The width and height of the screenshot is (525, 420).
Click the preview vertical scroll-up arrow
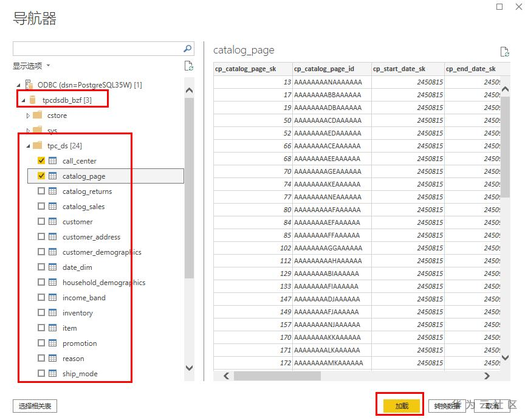[505, 89]
